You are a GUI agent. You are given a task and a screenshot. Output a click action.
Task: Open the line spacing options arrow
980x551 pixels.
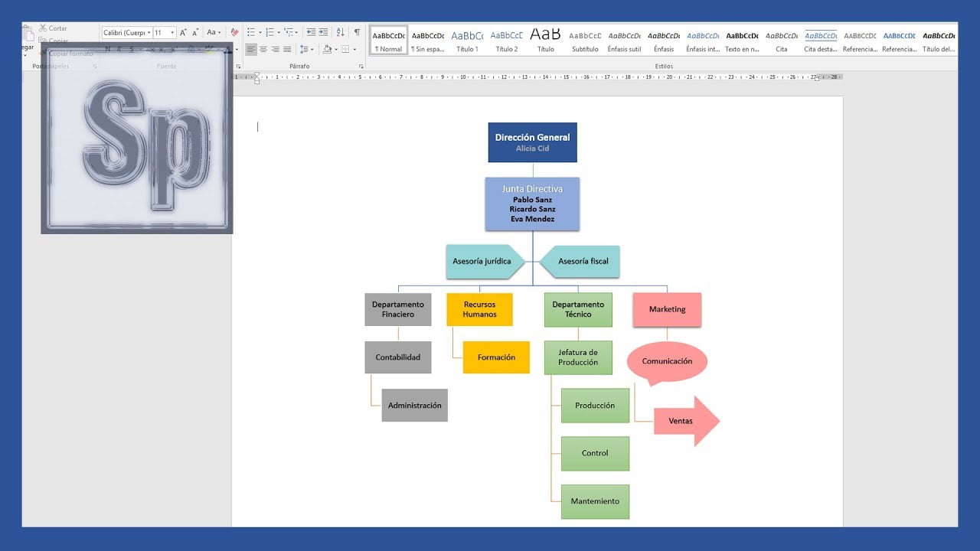pyautogui.click(x=312, y=49)
